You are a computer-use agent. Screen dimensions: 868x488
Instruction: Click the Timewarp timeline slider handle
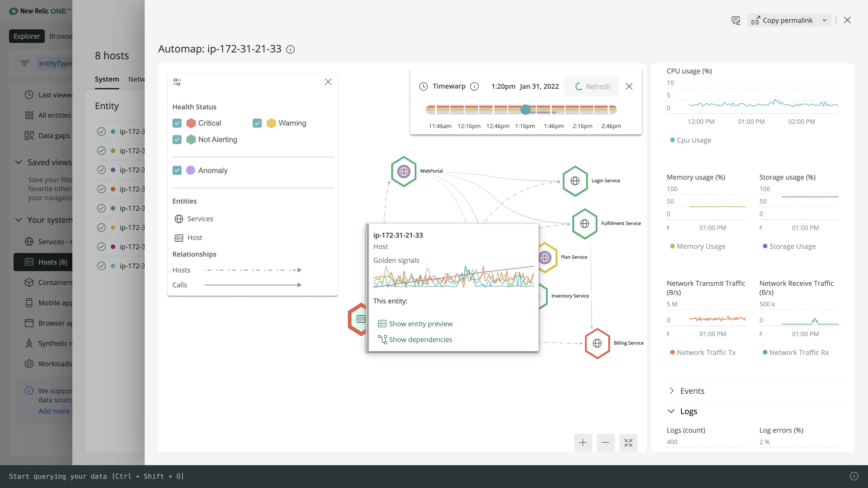coord(525,109)
